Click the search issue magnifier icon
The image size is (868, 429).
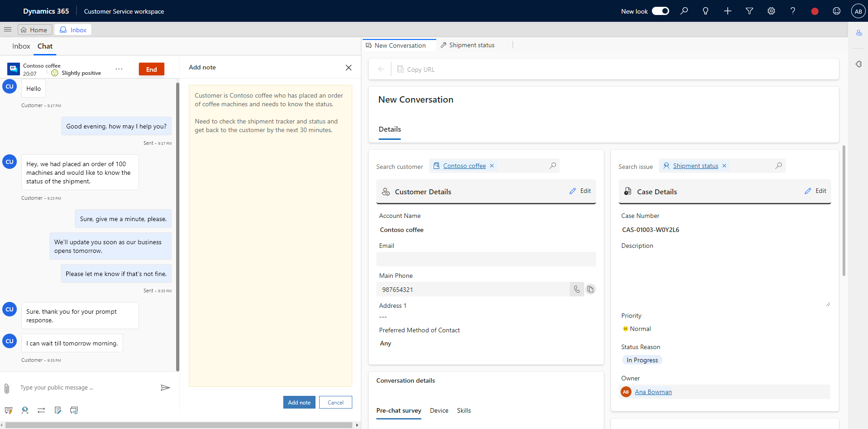779,166
